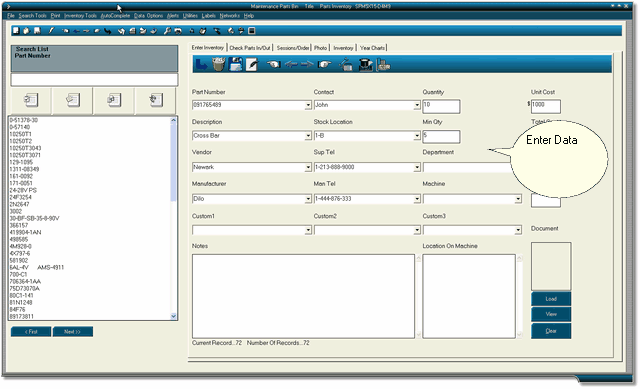Switch to the Sessions/Order tab
The height and width of the screenshot is (389, 640).
293,48
